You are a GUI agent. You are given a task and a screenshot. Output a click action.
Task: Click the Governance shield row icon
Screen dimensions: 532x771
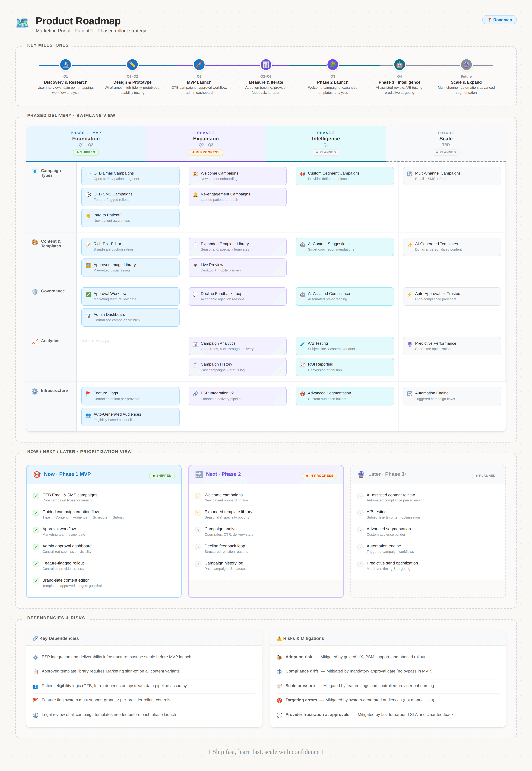(x=35, y=292)
